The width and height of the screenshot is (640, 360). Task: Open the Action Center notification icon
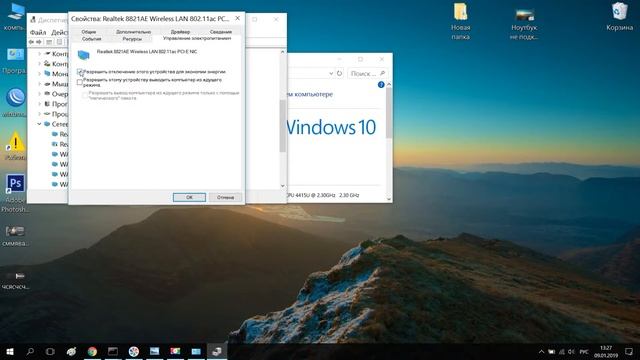coord(629,351)
